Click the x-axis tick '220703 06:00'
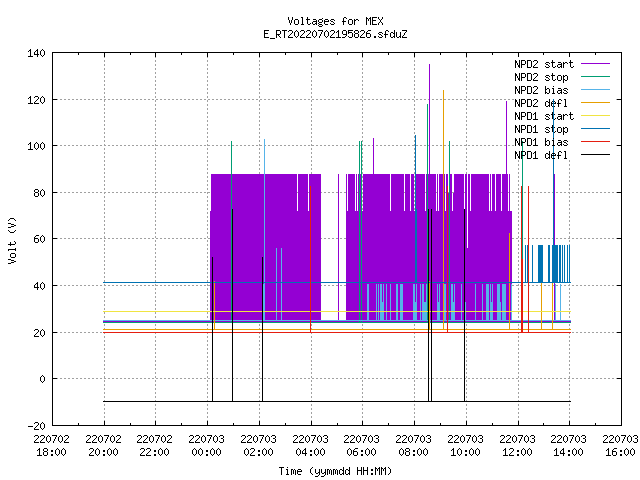This screenshot has width=640, height=480. click(362, 446)
